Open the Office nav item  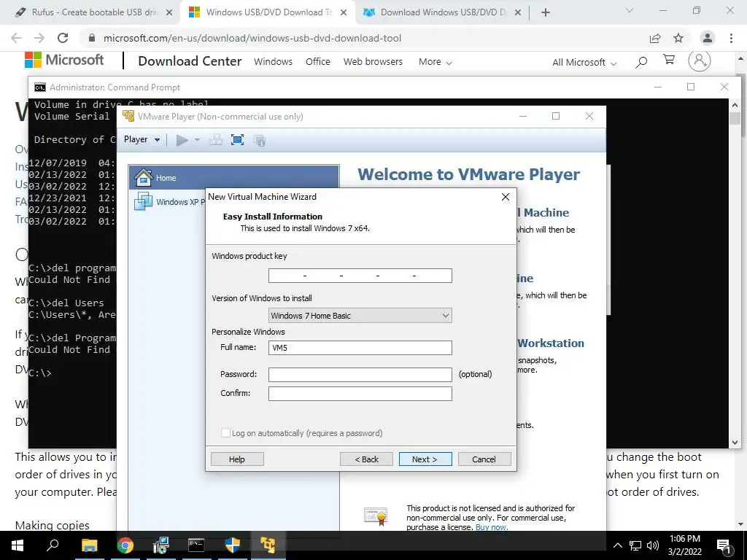tap(318, 61)
